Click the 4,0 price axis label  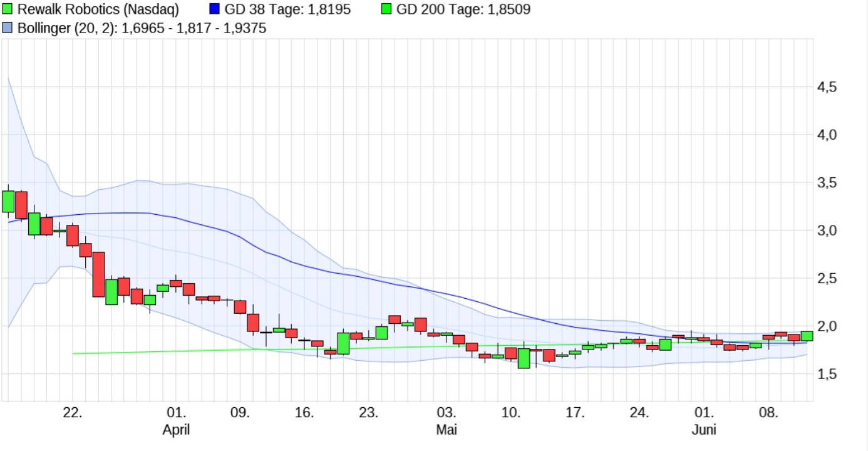coord(828,135)
